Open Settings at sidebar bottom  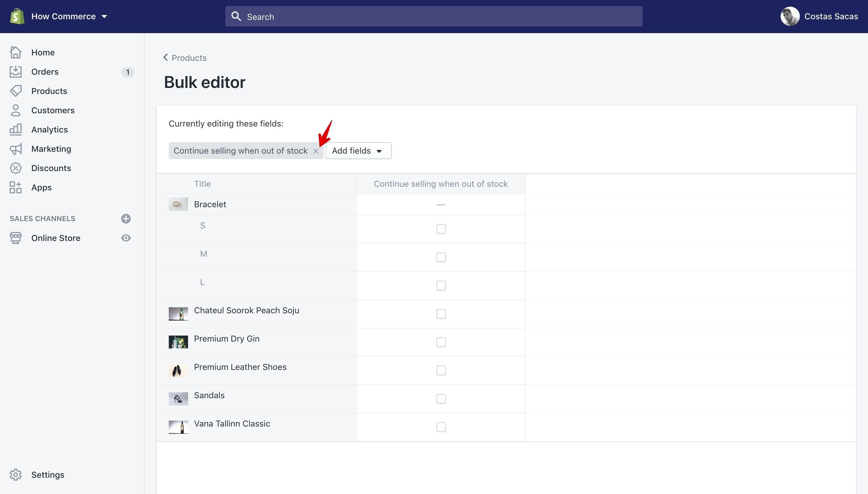48,475
